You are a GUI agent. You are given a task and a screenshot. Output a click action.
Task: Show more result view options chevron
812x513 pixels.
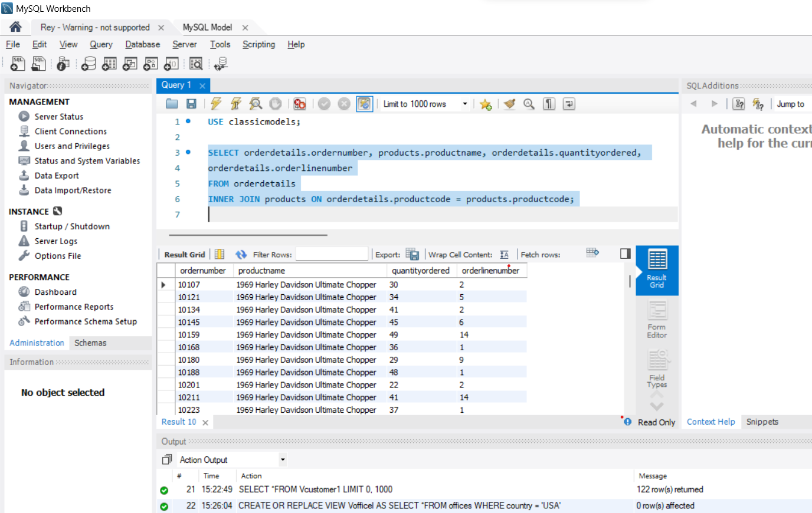tap(657, 406)
